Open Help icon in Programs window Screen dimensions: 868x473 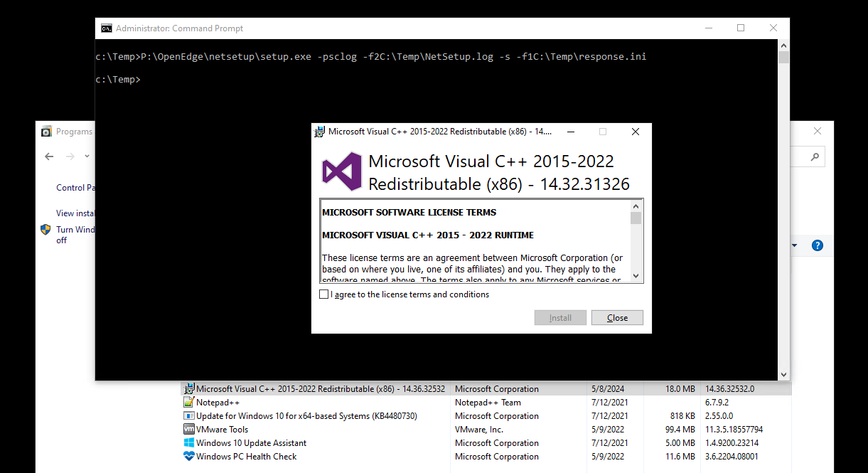pos(818,245)
